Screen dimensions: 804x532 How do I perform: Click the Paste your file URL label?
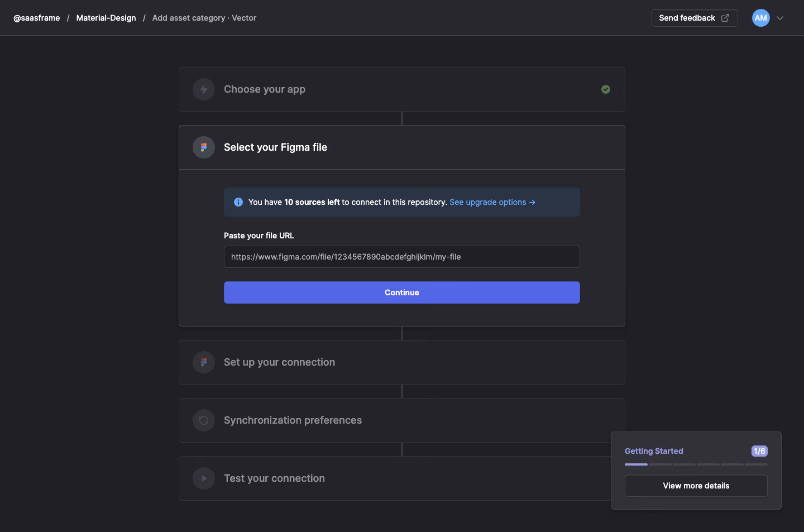click(259, 236)
